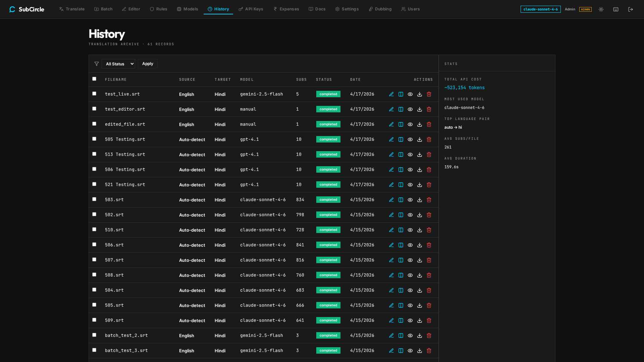Image resolution: width=644 pixels, height=362 pixels.
Task: Open keyboard shortcuts icon in header
Action: pos(616,9)
